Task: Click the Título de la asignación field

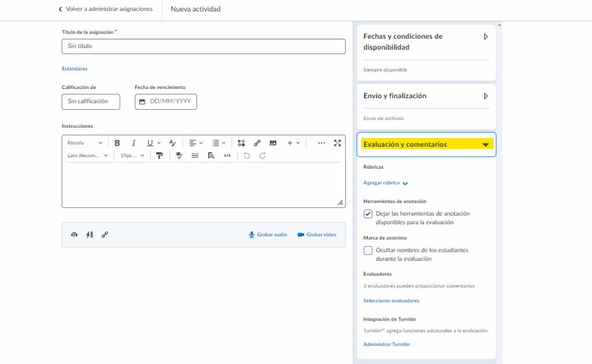Action: click(203, 46)
